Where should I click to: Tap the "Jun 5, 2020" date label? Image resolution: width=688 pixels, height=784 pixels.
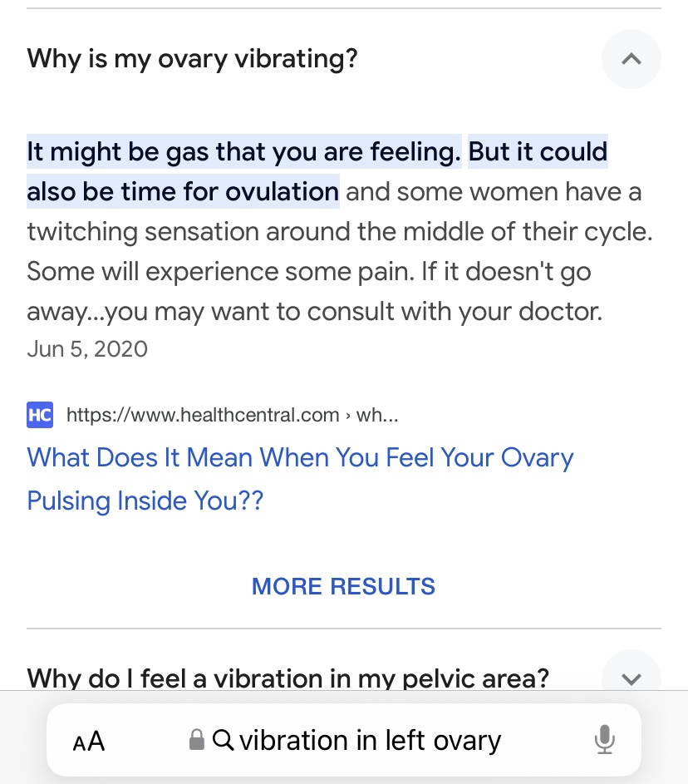[x=87, y=348]
